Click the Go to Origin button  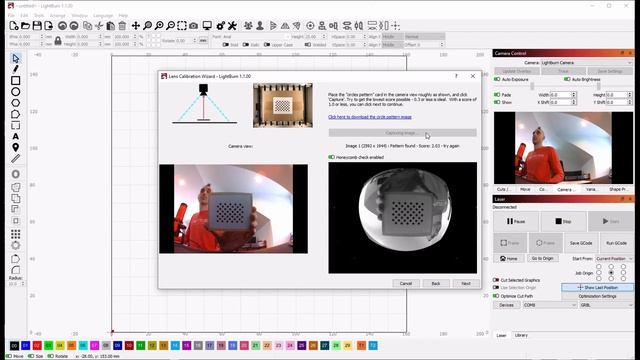tap(542, 259)
